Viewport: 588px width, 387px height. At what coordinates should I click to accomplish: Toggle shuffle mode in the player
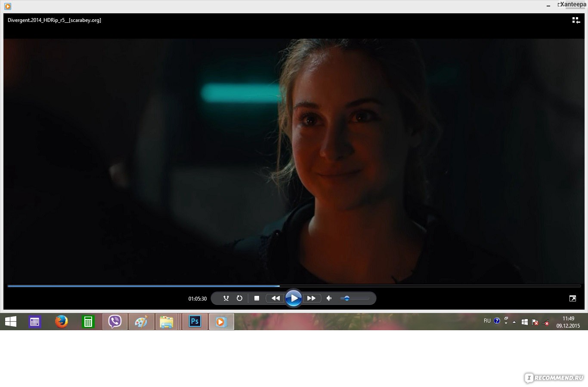(x=226, y=298)
